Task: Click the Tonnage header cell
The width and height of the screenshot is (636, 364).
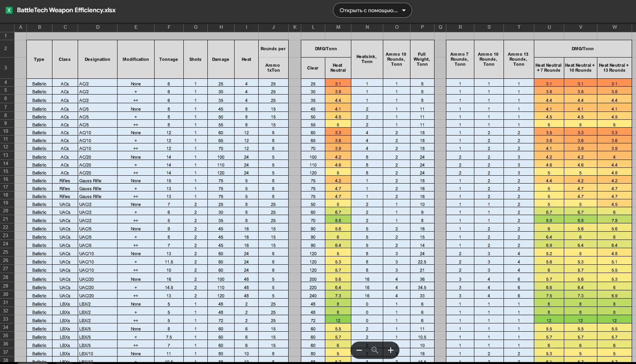Action: tap(169, 59)
